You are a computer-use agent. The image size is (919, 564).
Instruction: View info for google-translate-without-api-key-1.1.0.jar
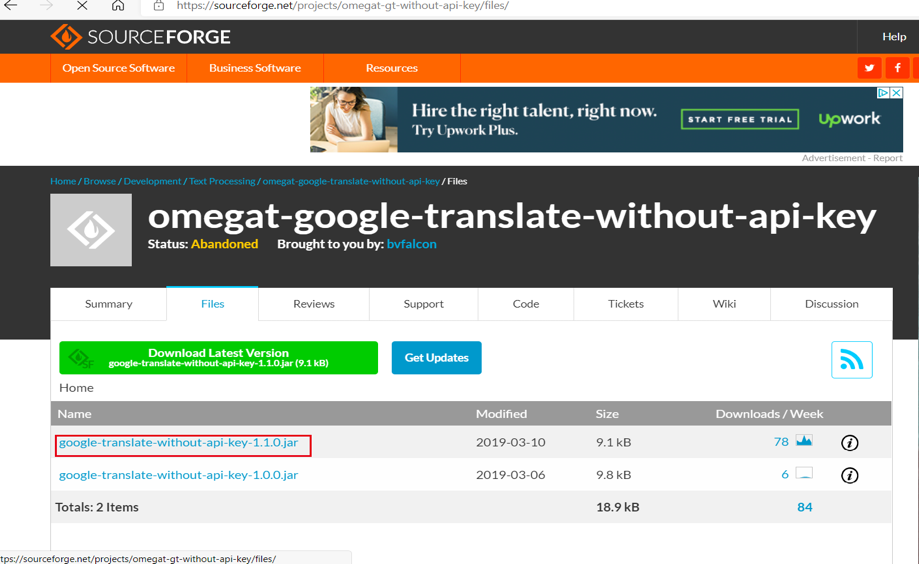[x=849, y=443]
